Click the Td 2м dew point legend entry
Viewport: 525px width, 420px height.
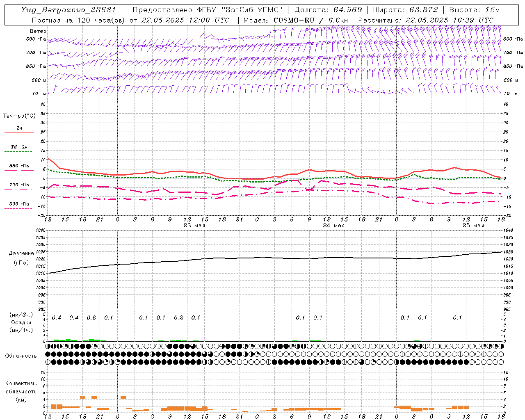tap(19, 147)
